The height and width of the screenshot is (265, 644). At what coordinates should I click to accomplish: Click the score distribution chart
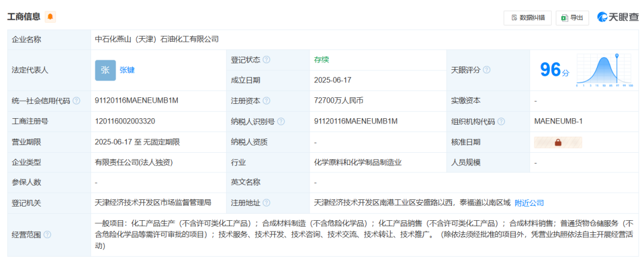coord(604,70)
